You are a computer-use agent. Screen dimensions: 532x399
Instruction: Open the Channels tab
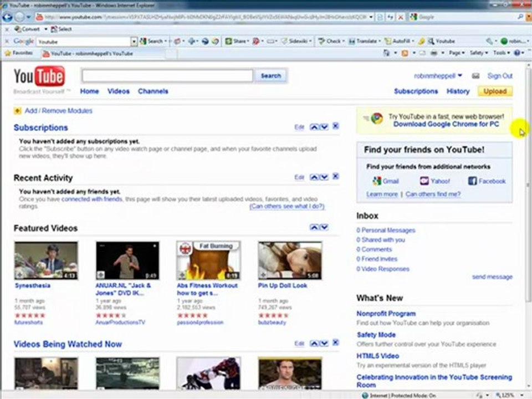coord(153,91)
